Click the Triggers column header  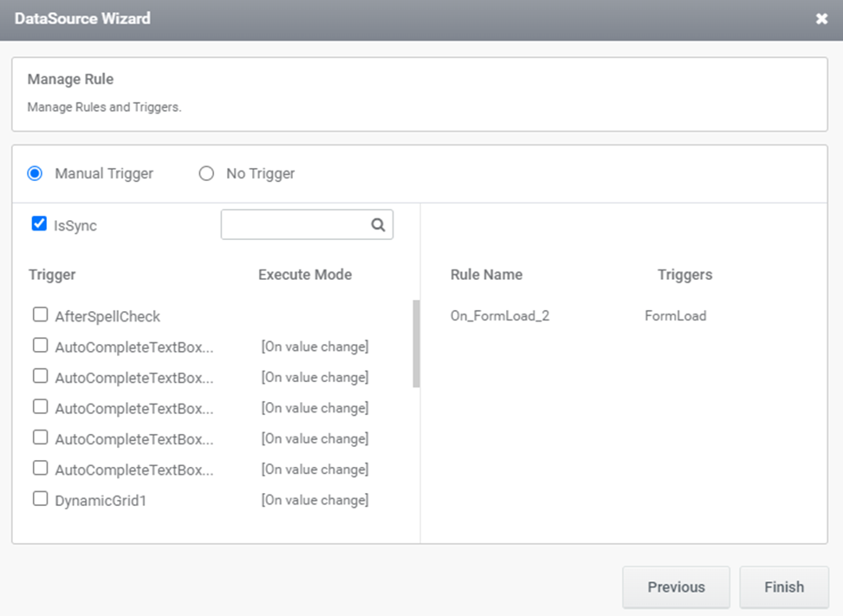click(x=685, y=275)
